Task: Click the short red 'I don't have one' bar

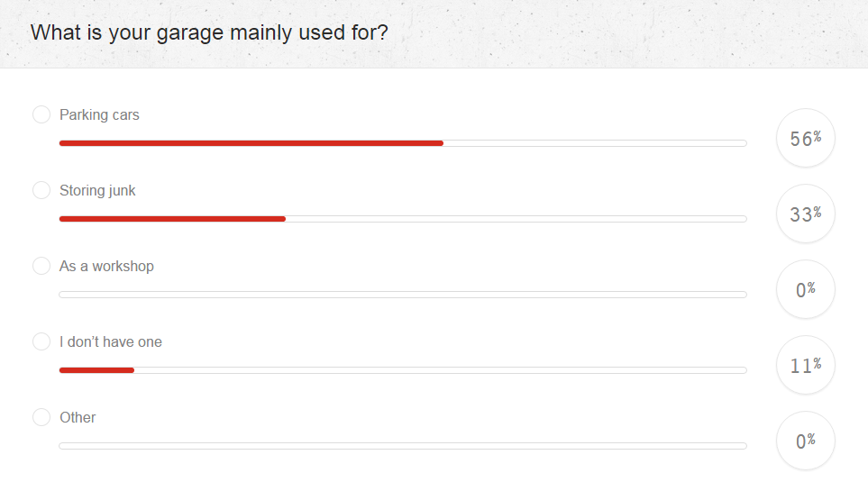Action: (96, 370)
